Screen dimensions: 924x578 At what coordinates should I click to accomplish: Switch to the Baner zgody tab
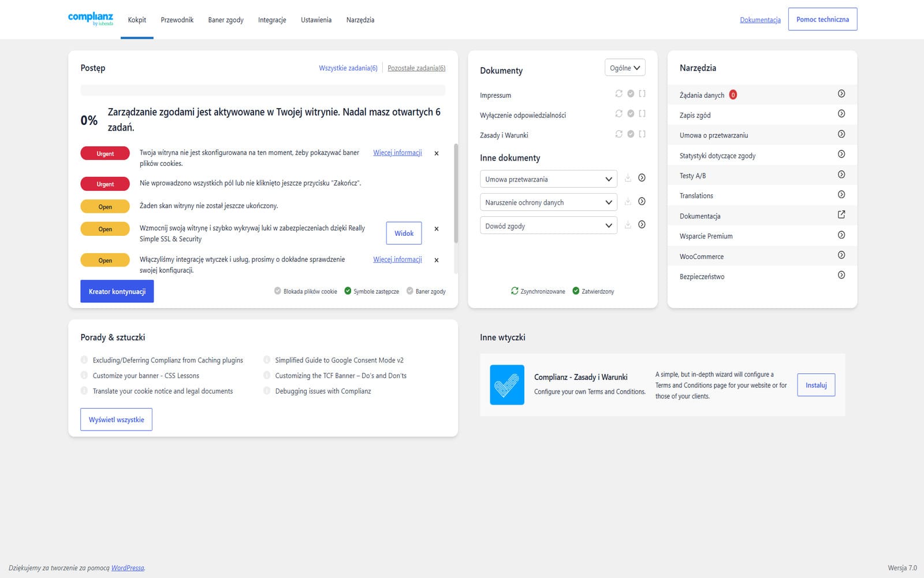click(226, 20)
